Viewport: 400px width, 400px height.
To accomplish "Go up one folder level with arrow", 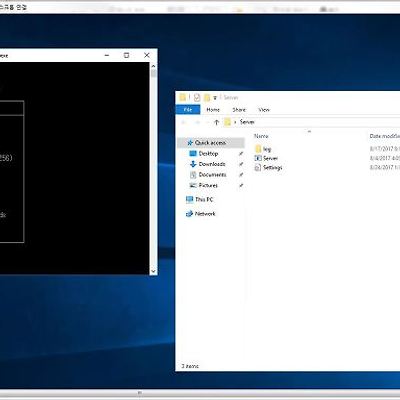I will (x=216, y=122).
